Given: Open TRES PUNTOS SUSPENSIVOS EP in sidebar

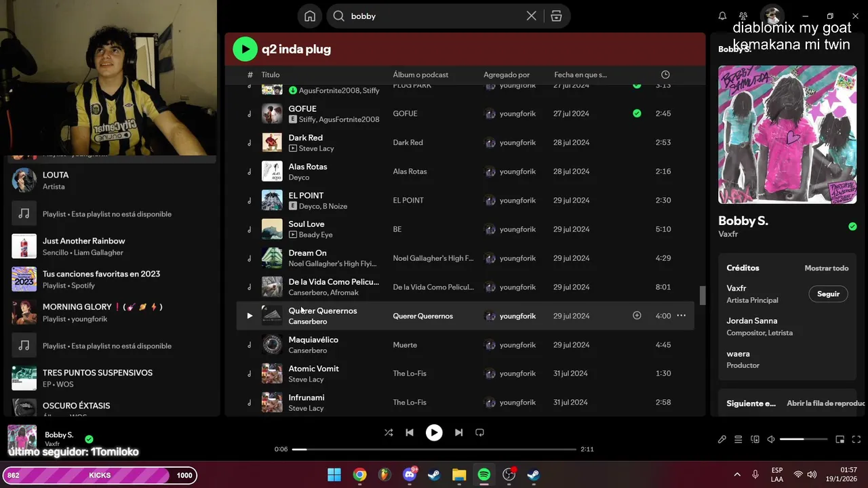Looking at the screenshot, I should click(112, 378).
